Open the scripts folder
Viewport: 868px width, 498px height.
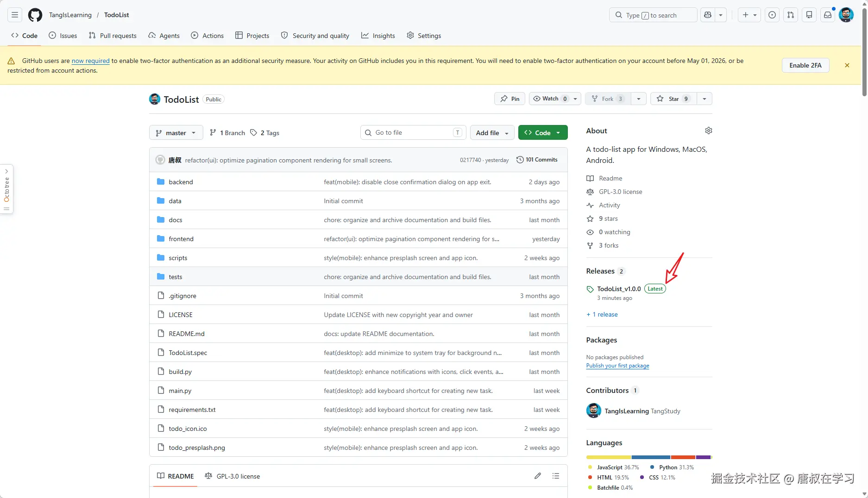tap(178, 258)
